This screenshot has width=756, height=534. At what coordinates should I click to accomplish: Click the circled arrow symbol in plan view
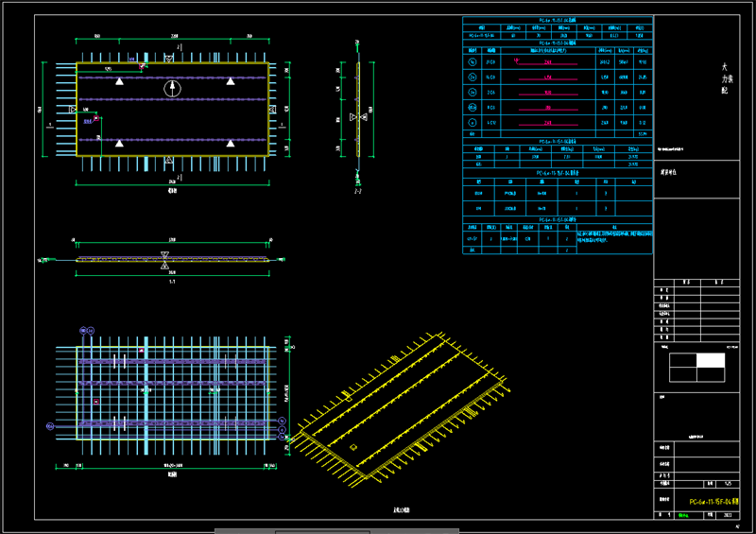pyautogui.click(x=172, y=88)
